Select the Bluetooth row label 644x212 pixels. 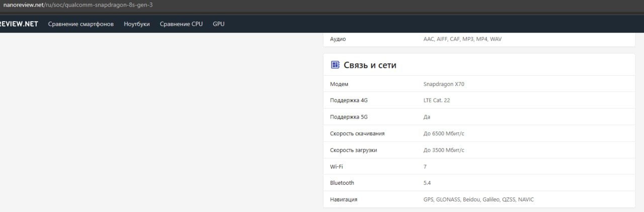342,183
